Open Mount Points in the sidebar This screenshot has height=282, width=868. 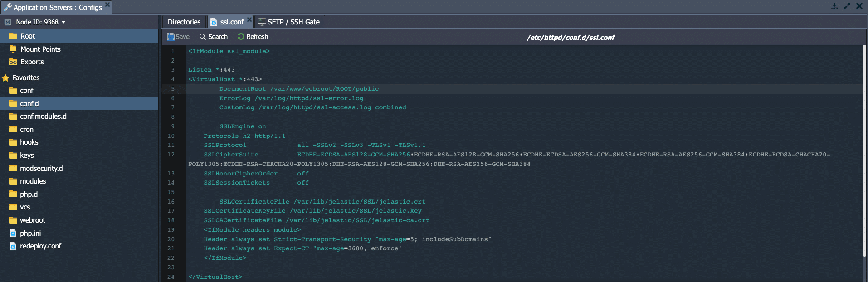coord(40,49)
